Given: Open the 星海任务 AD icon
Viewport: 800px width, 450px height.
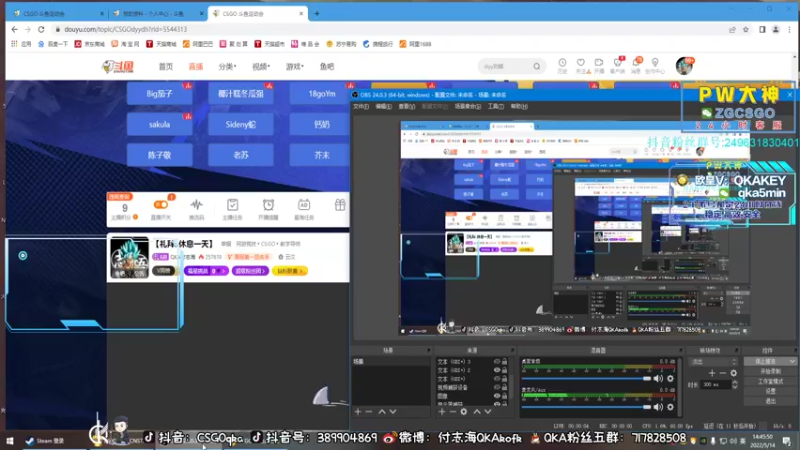Looking at the screenshot, I should point(304,205).
